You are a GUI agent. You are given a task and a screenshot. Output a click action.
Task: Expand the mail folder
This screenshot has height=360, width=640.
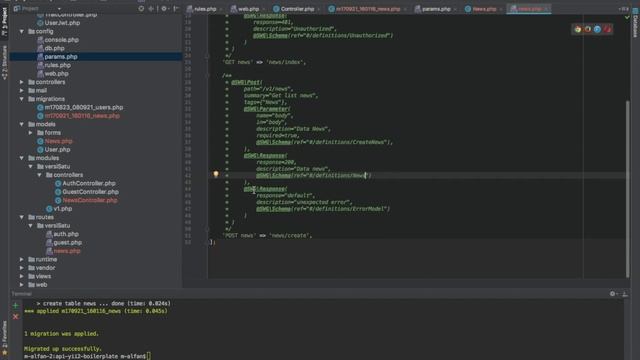[22, 91]
